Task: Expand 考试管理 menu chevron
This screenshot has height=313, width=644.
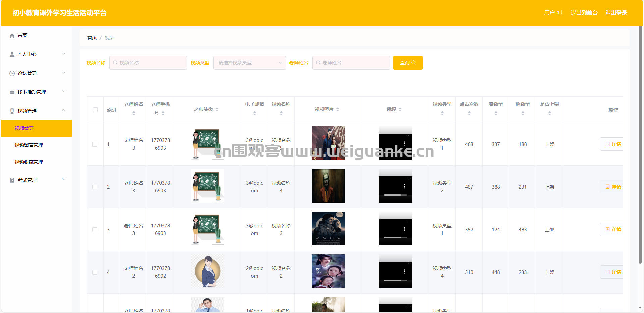Action: (x=64, y=179)
